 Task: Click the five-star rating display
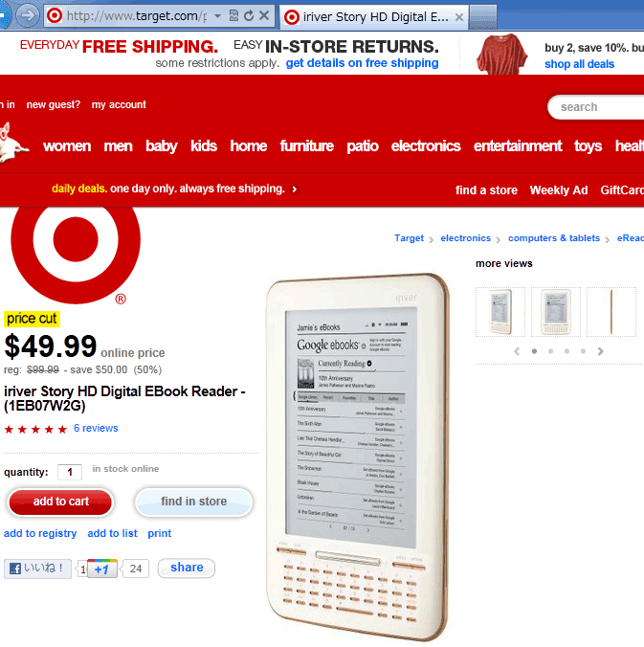(x=35, y=430)
